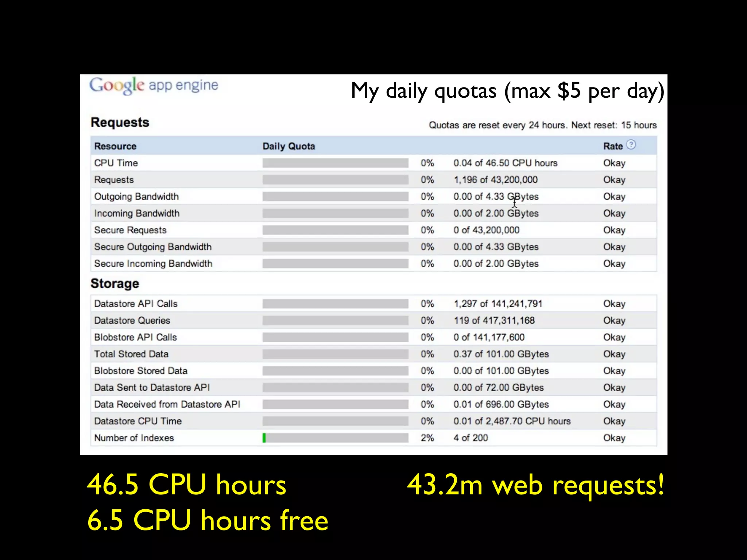Select the 'CPU Time' resource label
This screenshot has height=560, width=747.
coord(116,163)
